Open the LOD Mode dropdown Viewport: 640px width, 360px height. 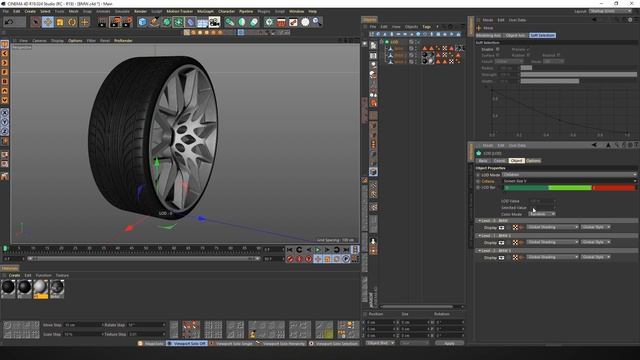tap(569, 175)
